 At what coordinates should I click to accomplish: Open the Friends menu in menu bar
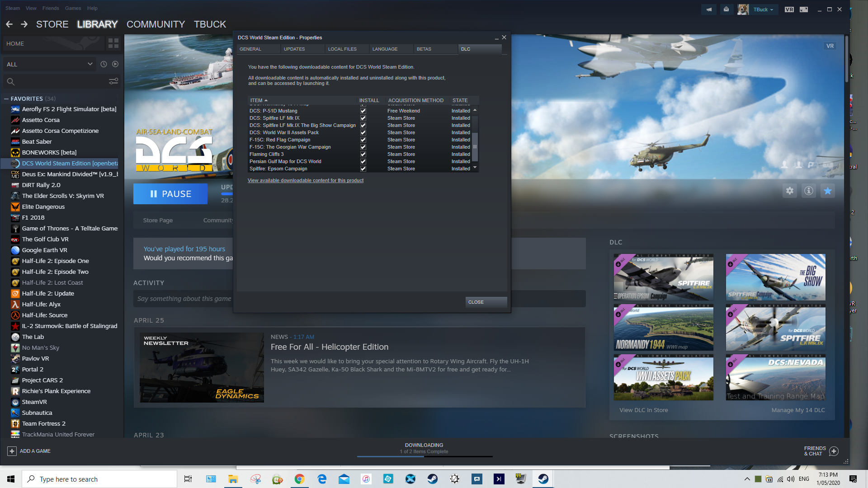[51, 8]
